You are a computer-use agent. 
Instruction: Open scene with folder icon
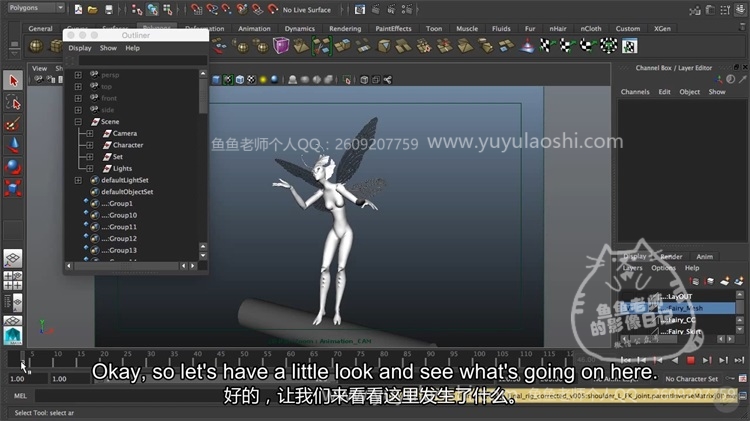[x=93, y=9]
